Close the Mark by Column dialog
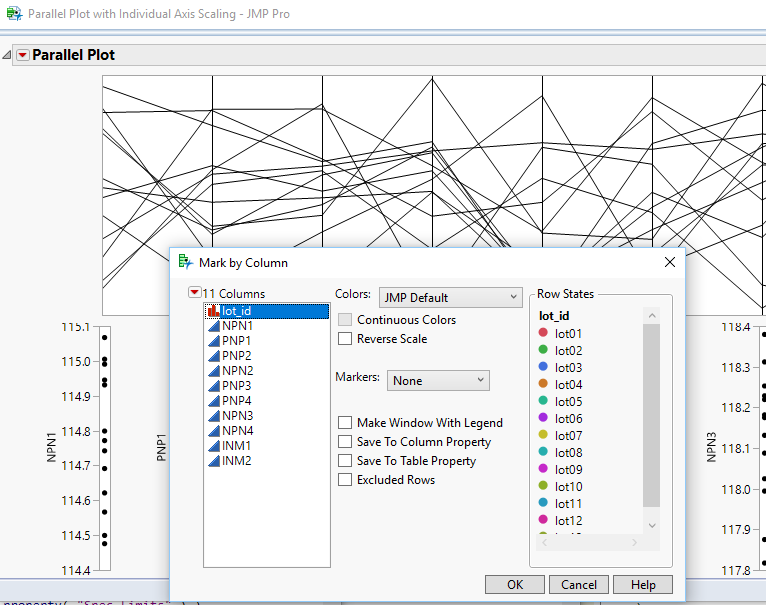The width and height of the screenshot is (766, 605). [x=670, y=262]
